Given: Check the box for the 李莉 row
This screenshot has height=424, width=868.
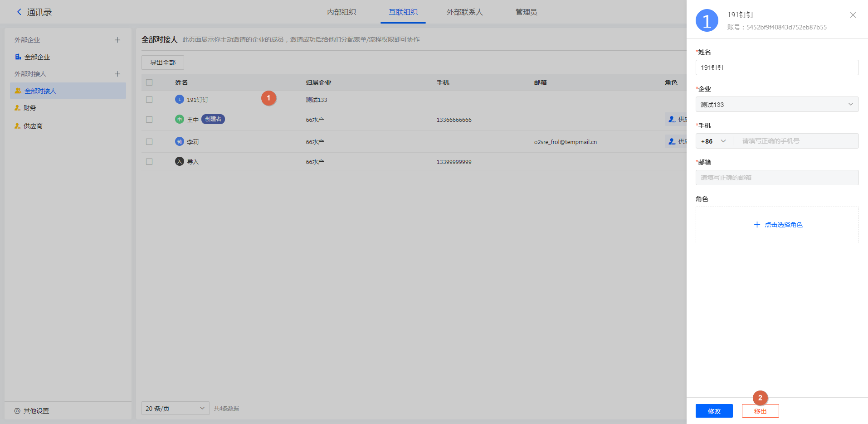Looking at the screenshot, I should pos(149,142).
